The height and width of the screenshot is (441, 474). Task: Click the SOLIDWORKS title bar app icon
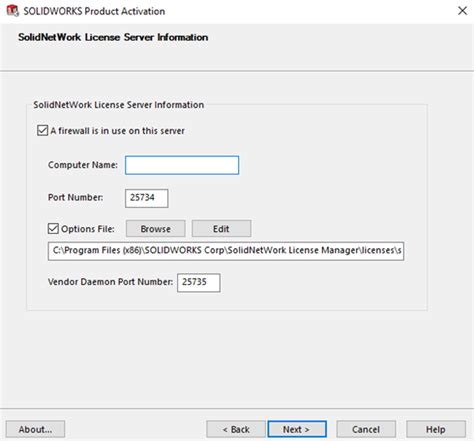click(13, 11)
